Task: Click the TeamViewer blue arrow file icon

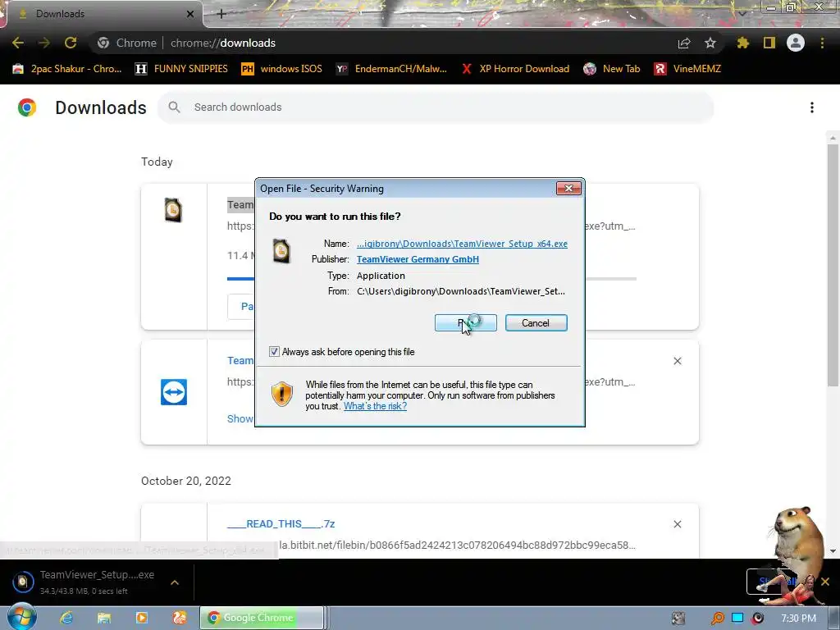Action: (174, 392)
